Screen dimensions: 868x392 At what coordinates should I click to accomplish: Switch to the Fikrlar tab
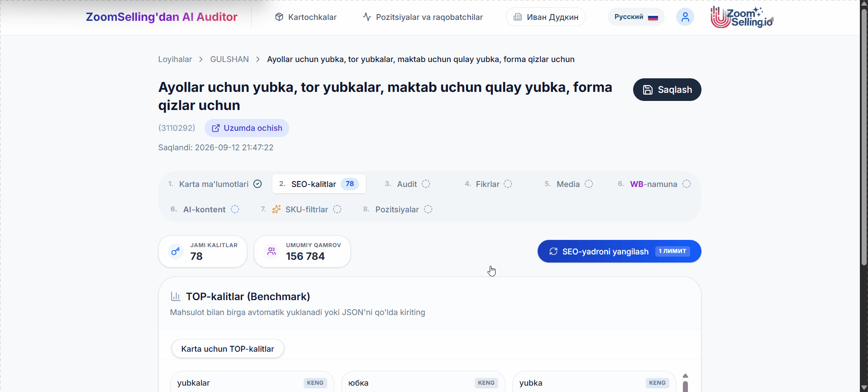pos(488,184)
